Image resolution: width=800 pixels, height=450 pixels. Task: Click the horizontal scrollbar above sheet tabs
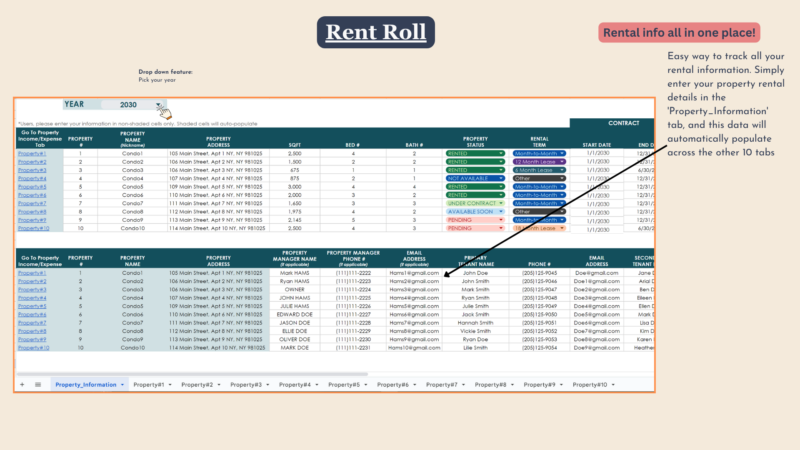pyautogui.click(x=192, y=374)
